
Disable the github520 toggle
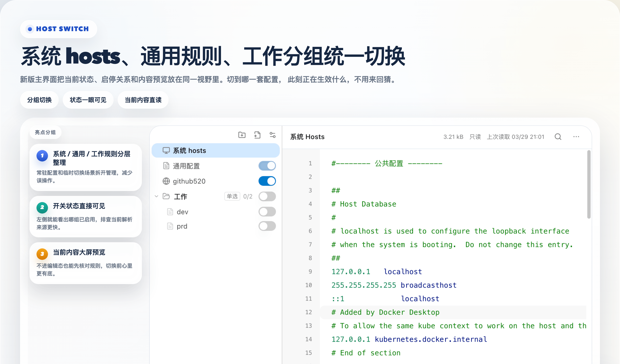click(267, 181)
